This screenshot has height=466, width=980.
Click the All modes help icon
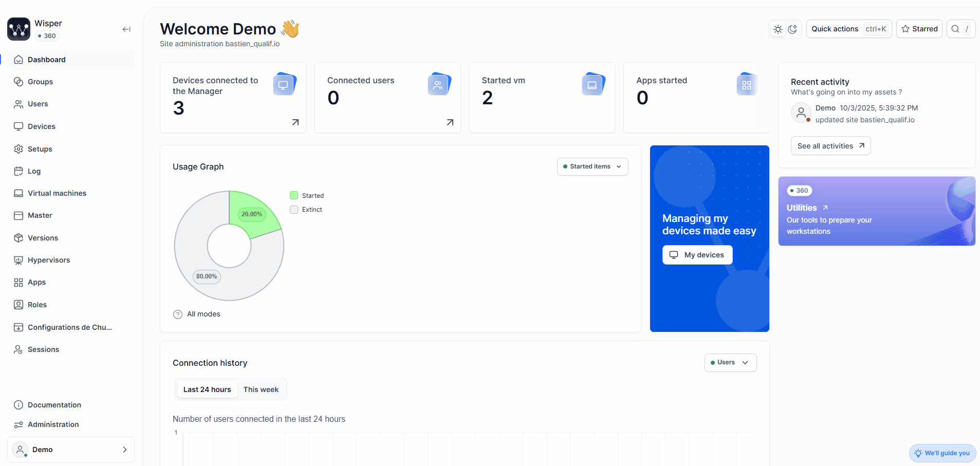[x=178, y=314]
